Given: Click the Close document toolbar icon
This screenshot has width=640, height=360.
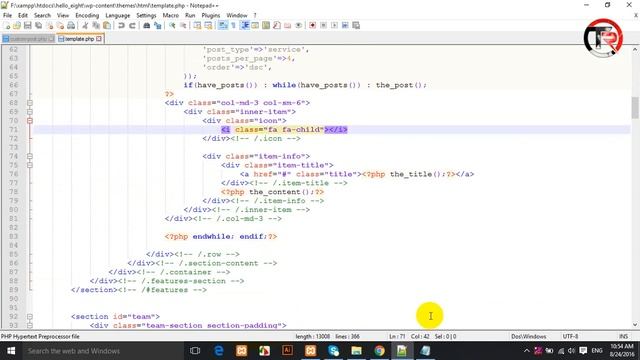Looking at the screenshot, I should click(49, 25).
